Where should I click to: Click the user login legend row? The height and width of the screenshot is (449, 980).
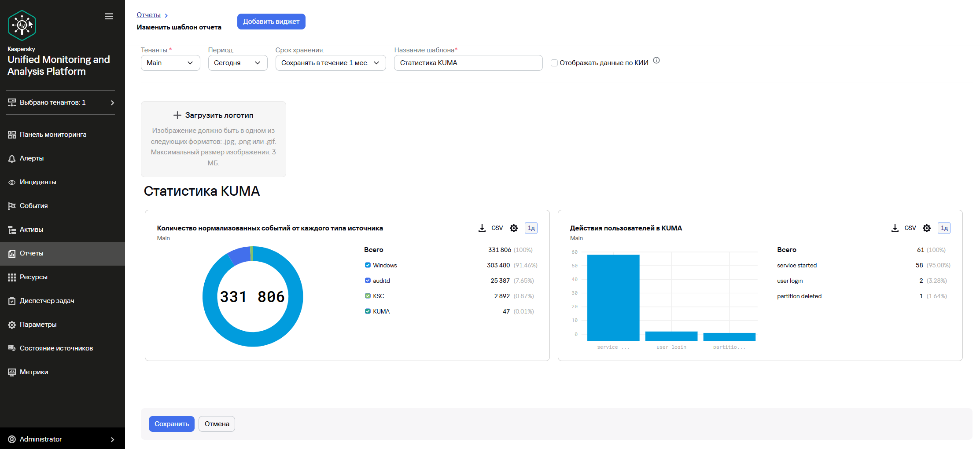(864, 281)
